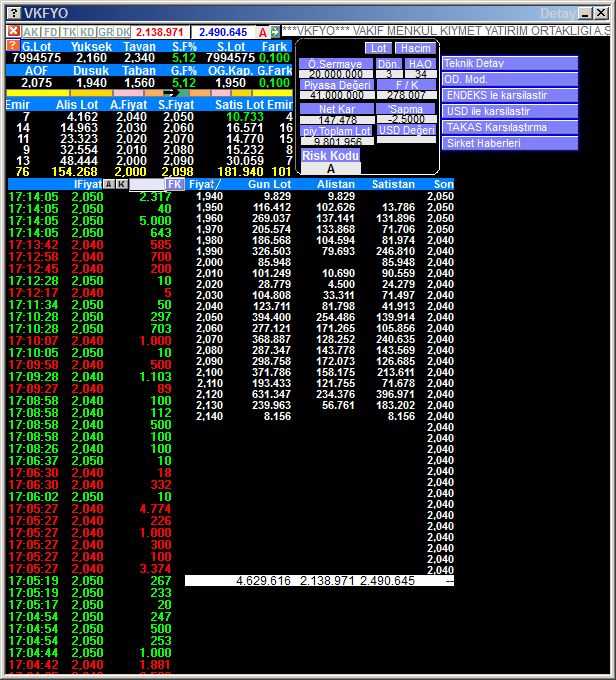Screen dimensions: 616x680
Task: Click the Ö.Sermaye label
Action: tap(336, 64)
